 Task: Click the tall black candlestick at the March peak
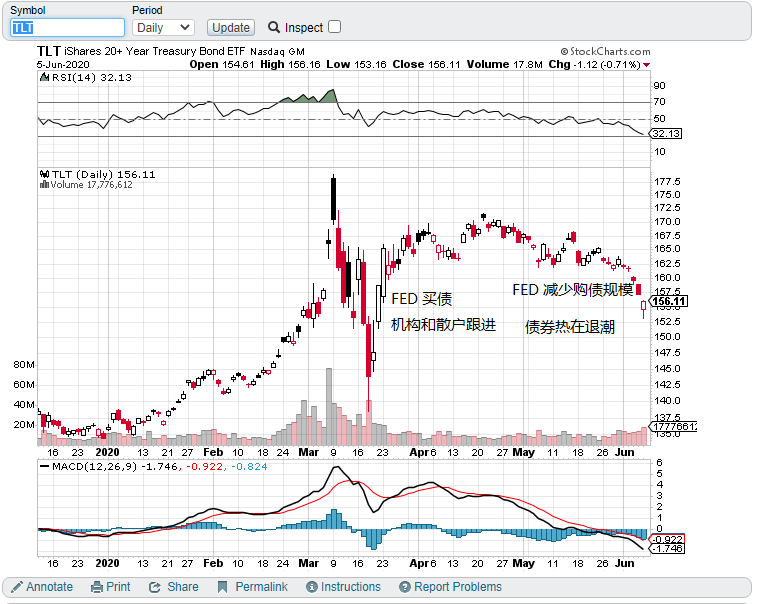(333, 199)
